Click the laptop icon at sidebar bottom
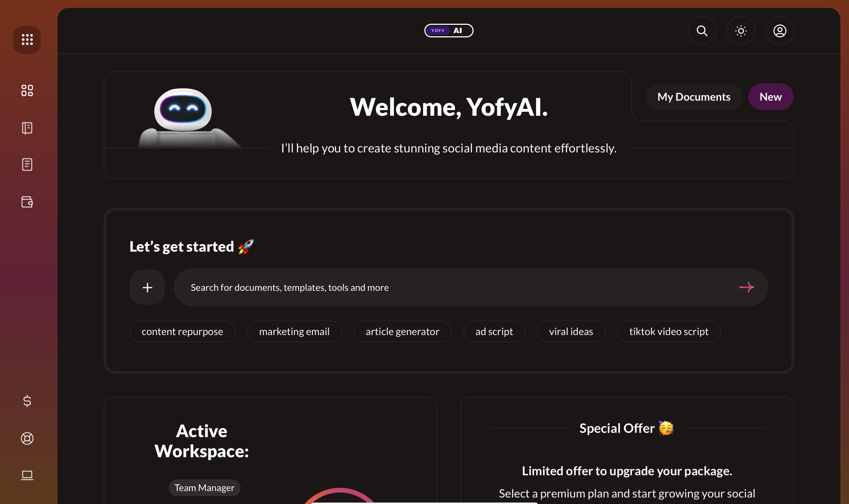This screenshot has height=504, width=849. [27, 475]
